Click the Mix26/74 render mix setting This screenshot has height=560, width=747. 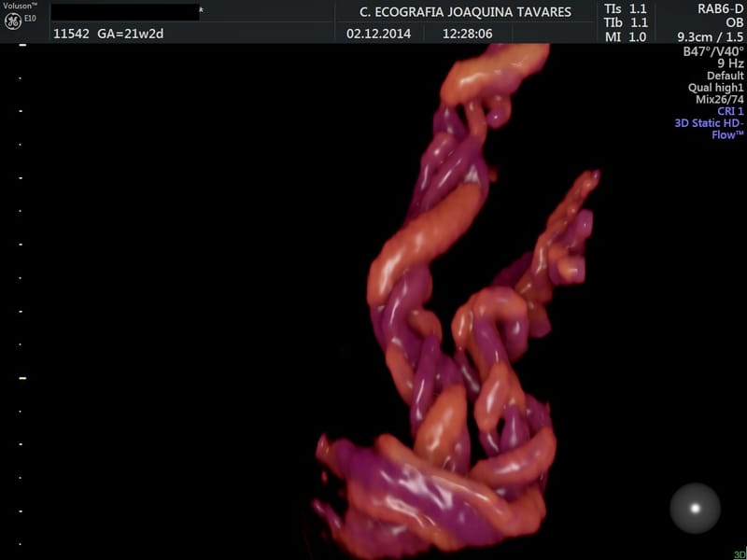click(x=719, y=99)
